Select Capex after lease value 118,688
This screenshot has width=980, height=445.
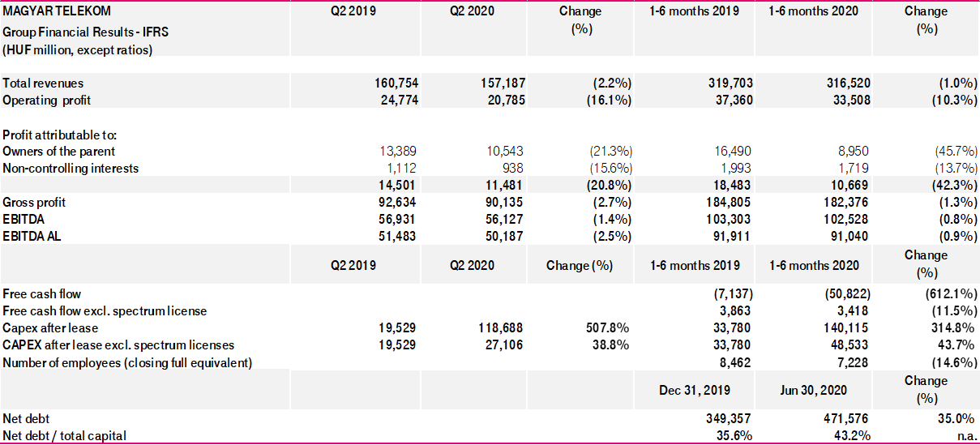tap(499, 327)
